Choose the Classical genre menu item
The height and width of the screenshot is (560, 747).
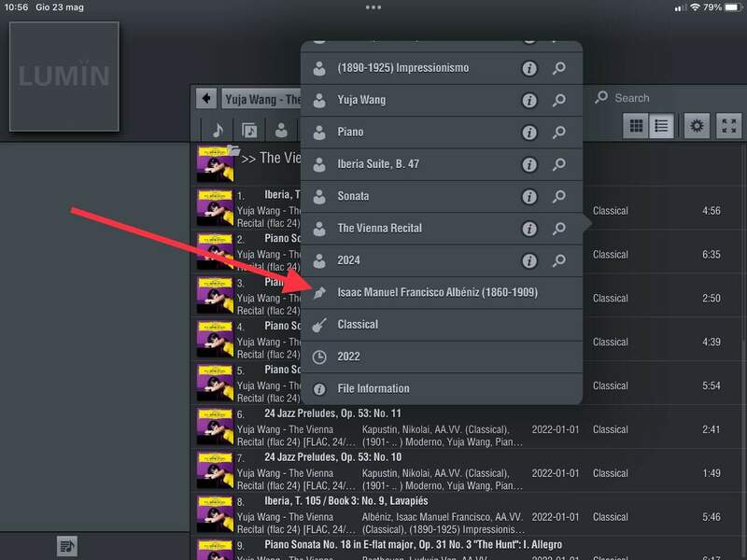point(358,325)
